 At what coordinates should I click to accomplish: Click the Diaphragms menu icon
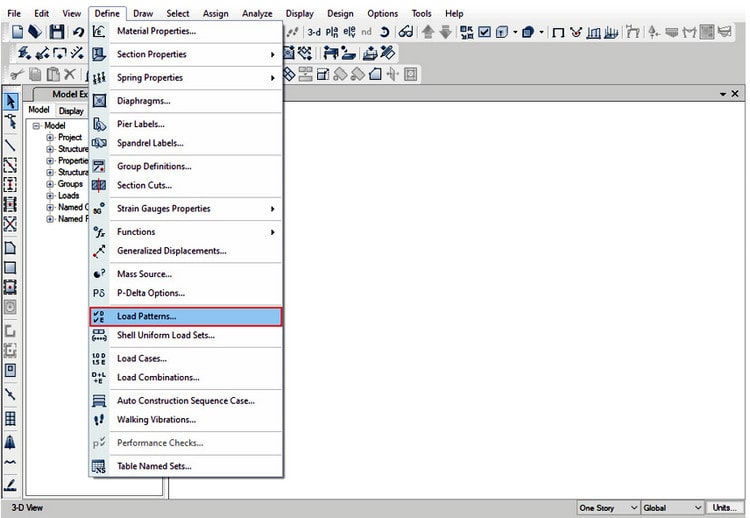[99, 100]
